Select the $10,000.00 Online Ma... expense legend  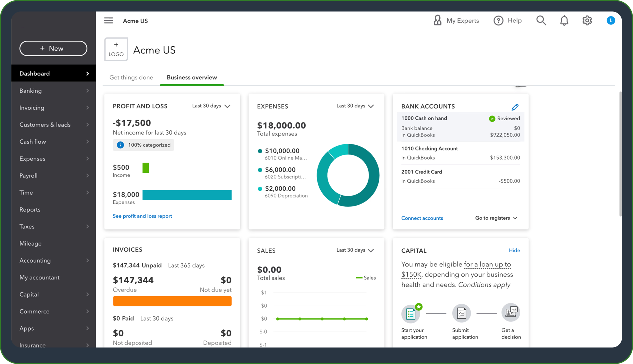pos(282,154)
